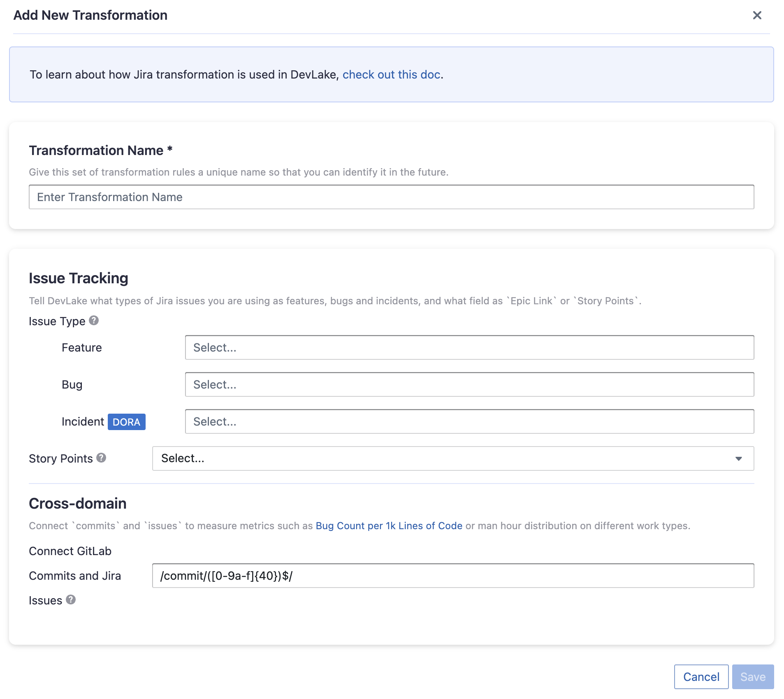Expand the Story Points dropdown arrow
Screen dimensions: 784x699
pyautogui.click(x=738, y=458)
